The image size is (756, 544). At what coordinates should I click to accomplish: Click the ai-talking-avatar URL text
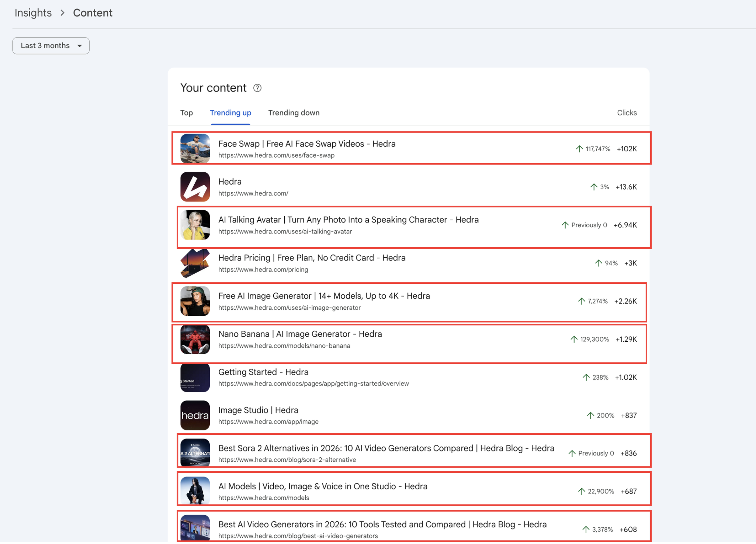point(285,231)
